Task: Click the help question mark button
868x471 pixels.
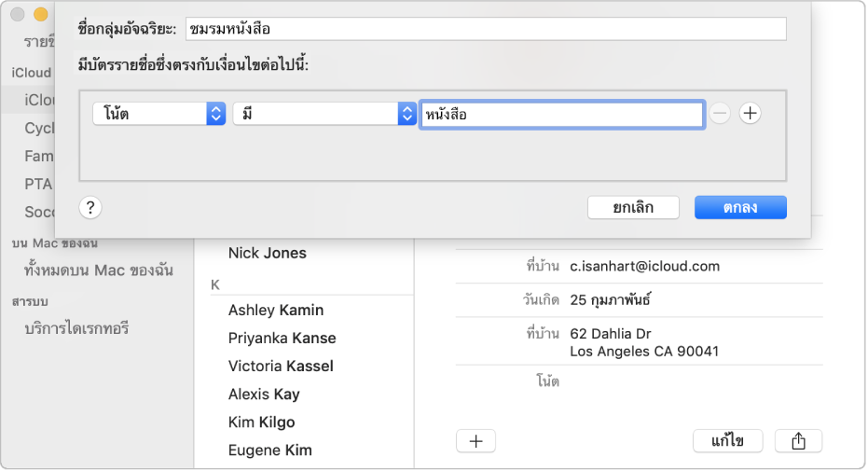Action: coord(90,208)
